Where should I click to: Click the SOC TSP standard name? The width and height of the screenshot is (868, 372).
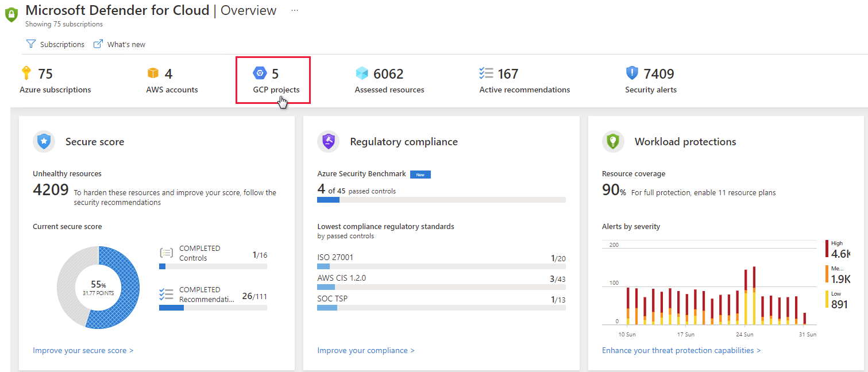point(333,299)
